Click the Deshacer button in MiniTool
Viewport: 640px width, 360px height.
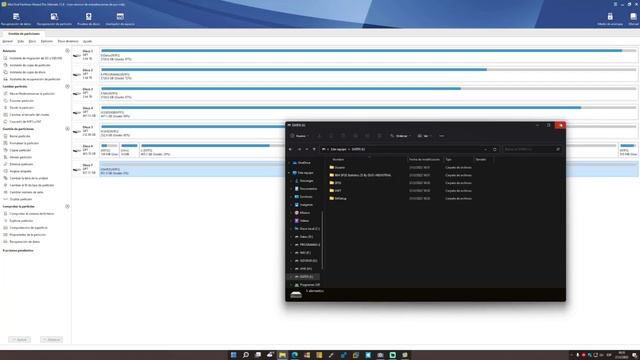51,340
